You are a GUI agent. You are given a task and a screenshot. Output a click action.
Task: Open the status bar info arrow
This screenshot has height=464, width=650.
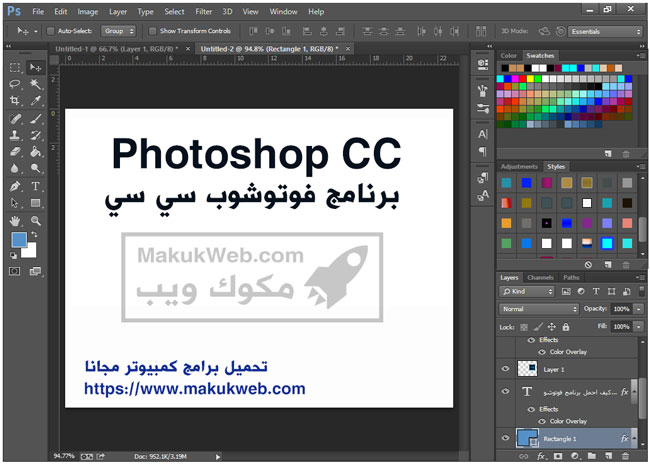[218, 457]
